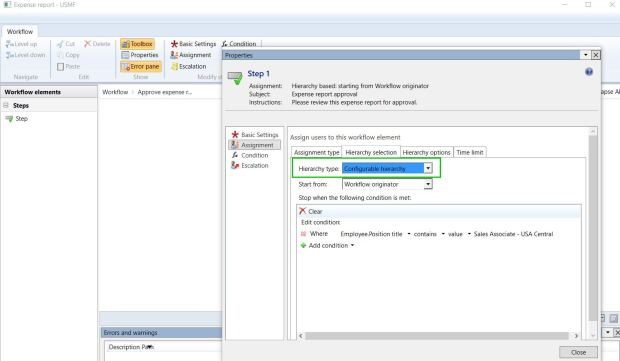
Task: Click the Copy button in Edit group
Action: (68, 55)
